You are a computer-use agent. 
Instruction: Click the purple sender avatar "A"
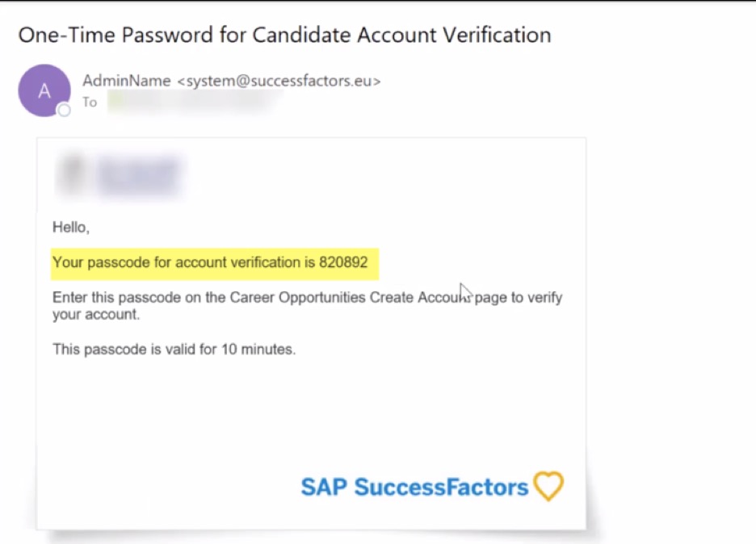pyautogui.click(x=44, y=90)
